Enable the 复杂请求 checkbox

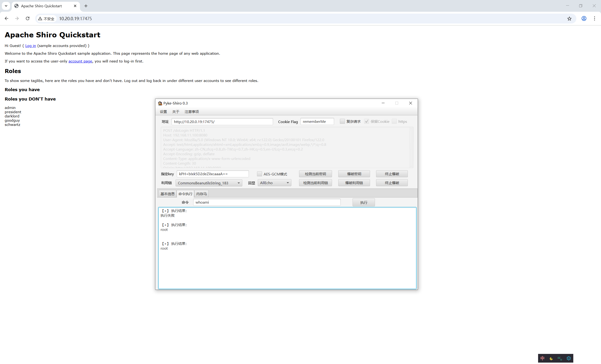tap(342, 121)
